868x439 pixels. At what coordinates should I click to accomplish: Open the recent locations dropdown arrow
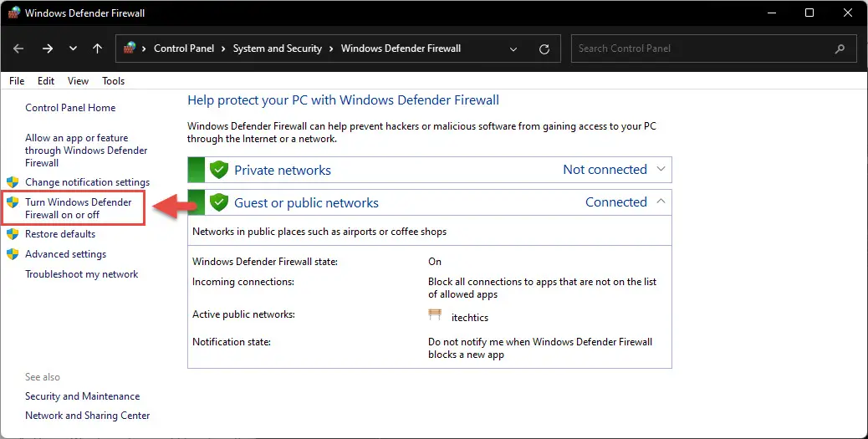coord(73,48)
